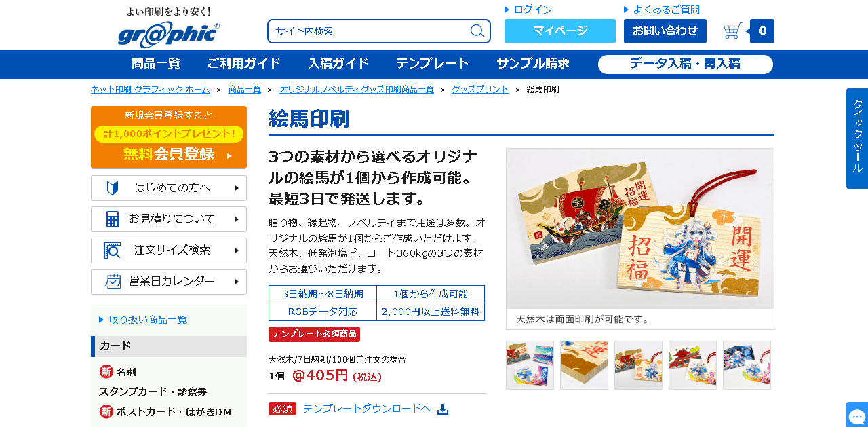
Task: Click the calculator icon for お見積りについて
Action: (113, 219)
